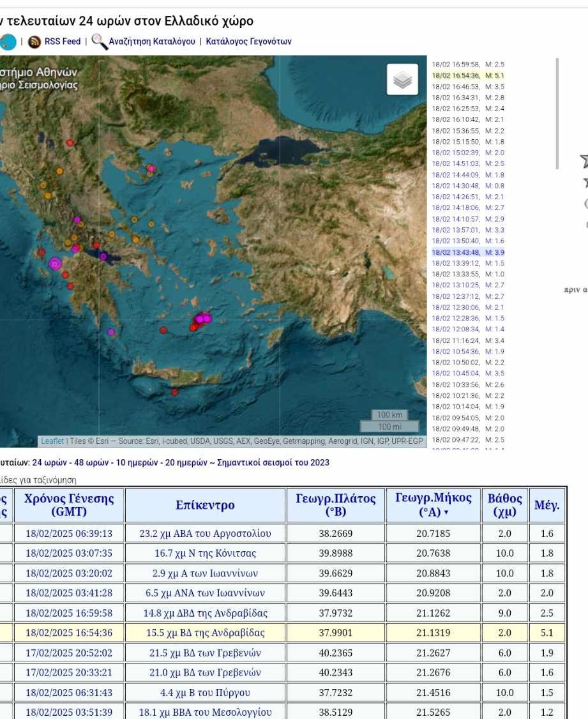Sort table by Μέγ. magnitude column
This screenshot has width=588, height=719.
click(x=547, y=505)
